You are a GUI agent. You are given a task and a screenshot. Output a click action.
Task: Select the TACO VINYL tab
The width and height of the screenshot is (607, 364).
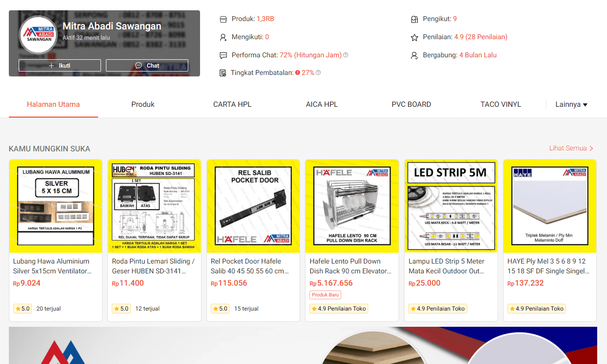pos(501,104)
